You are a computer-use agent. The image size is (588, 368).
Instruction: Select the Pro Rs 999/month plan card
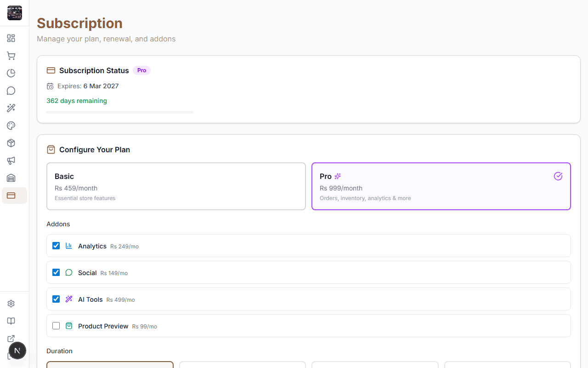coord(441,186)
